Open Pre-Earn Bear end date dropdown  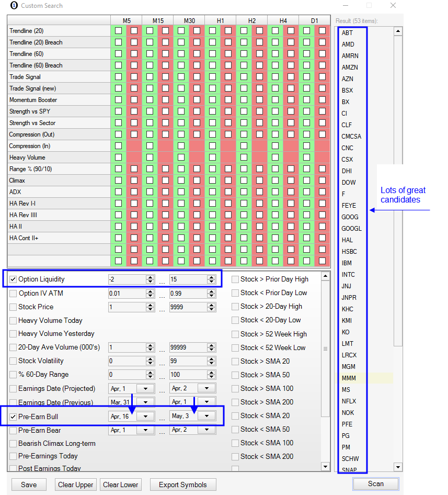point(206,430)
